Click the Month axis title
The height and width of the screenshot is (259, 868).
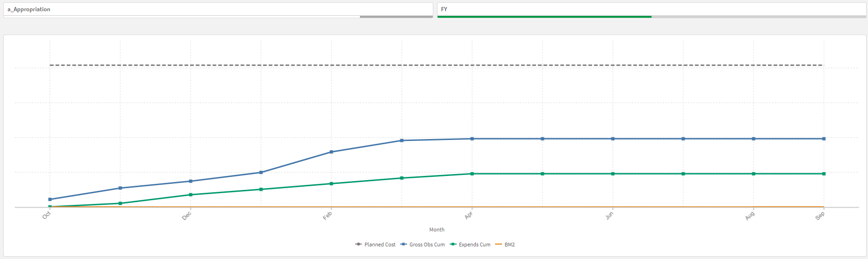click(437, 230)
